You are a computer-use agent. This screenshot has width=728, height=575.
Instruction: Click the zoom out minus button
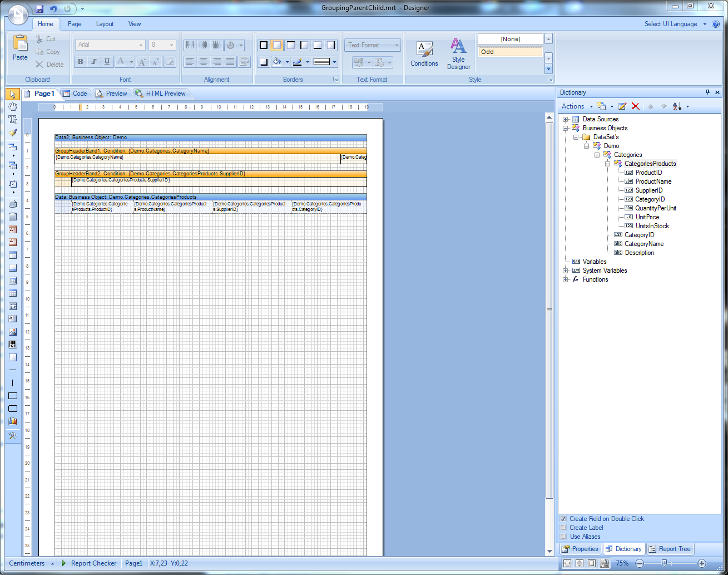coord(640,563)
